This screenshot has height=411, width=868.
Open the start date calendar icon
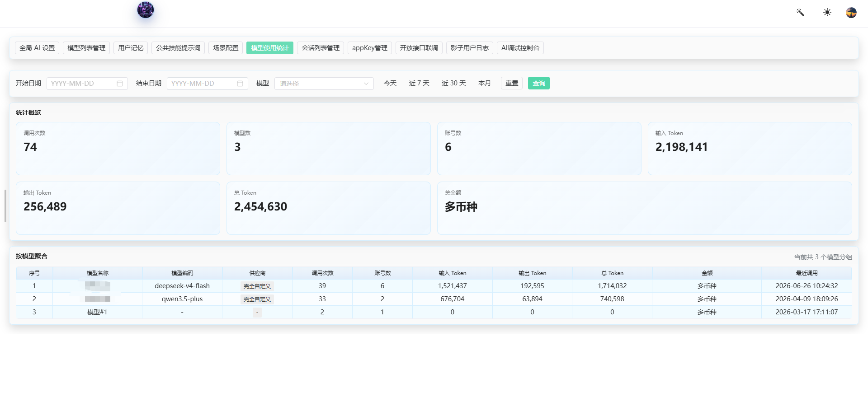coord(120,84)
